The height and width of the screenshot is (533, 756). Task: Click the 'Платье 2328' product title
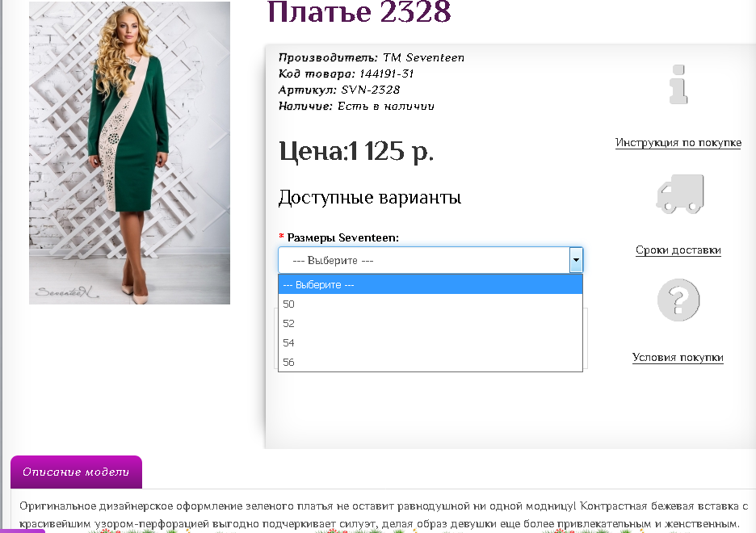click(359, 13)
